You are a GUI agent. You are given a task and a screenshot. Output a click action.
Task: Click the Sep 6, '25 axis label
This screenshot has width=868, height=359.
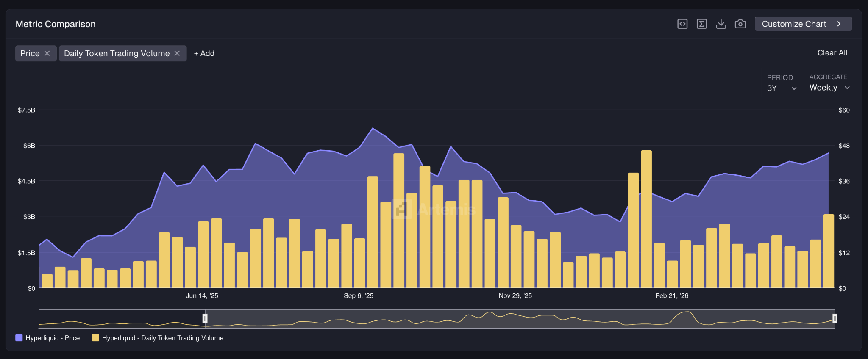click(359, 295)
